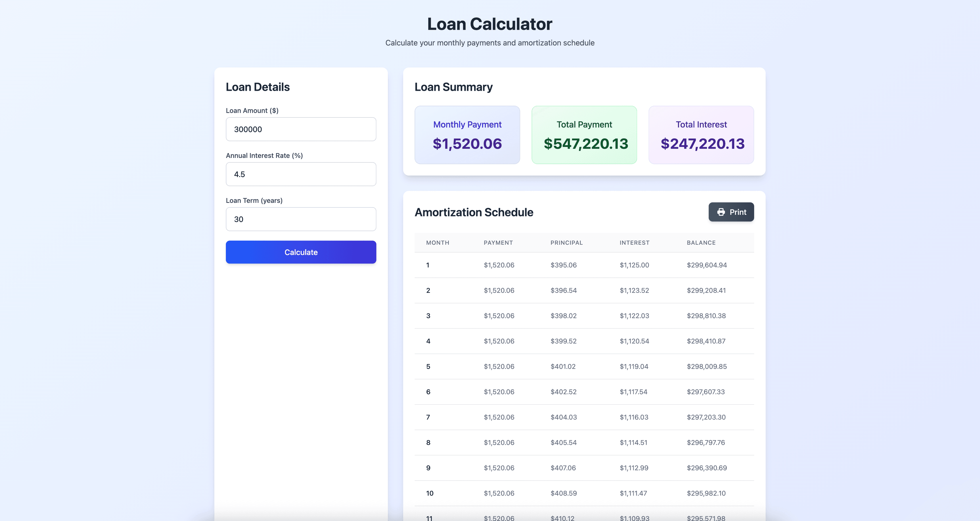This screenshot has width=980, height=521.
Task: Click the printer icon in Print button
Action: pyautogui.click(x=721, y=212)
